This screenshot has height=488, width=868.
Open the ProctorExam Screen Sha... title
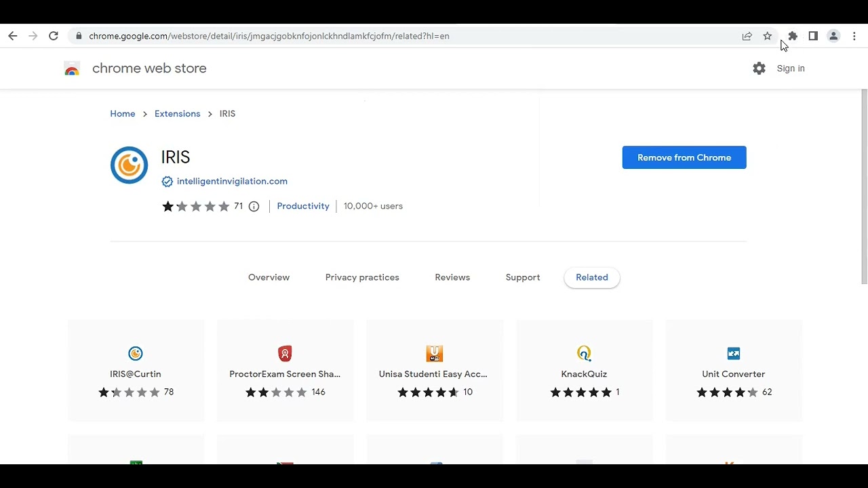(285, 374)
